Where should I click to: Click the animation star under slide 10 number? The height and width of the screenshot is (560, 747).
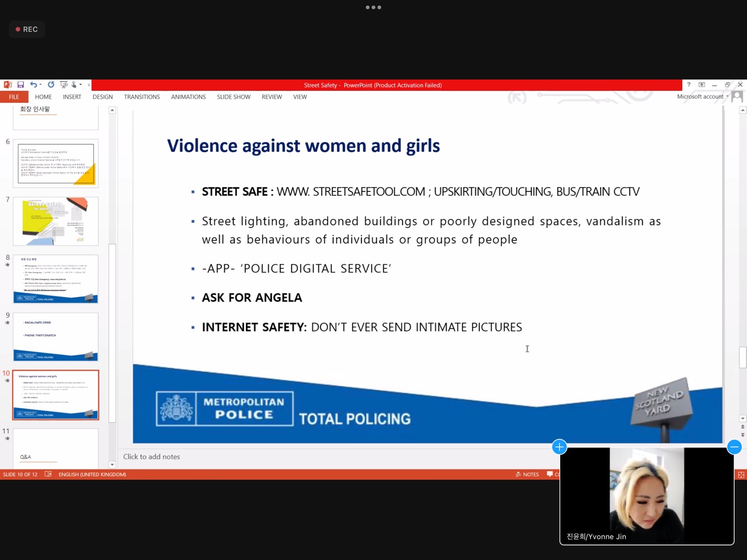coord(7,381)
